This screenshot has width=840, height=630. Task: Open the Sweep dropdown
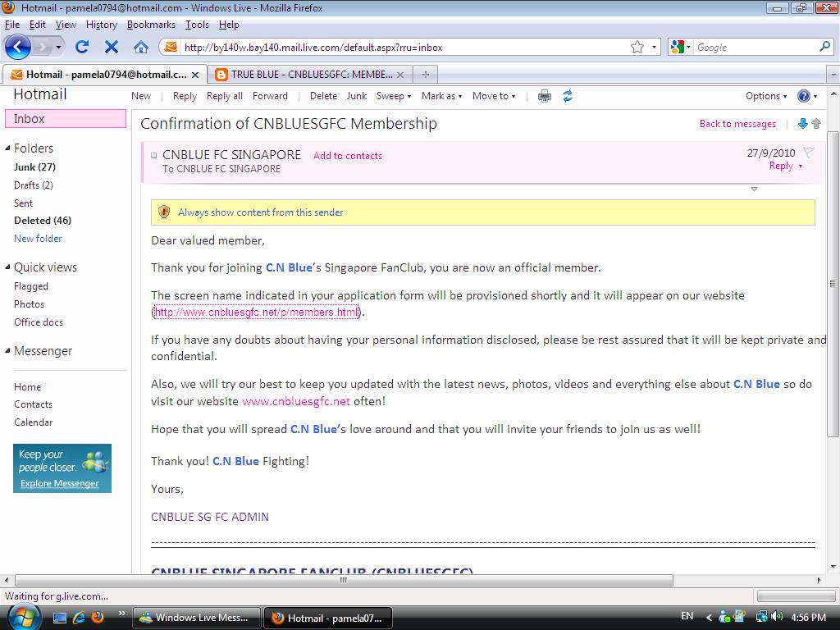click(394, 96)
